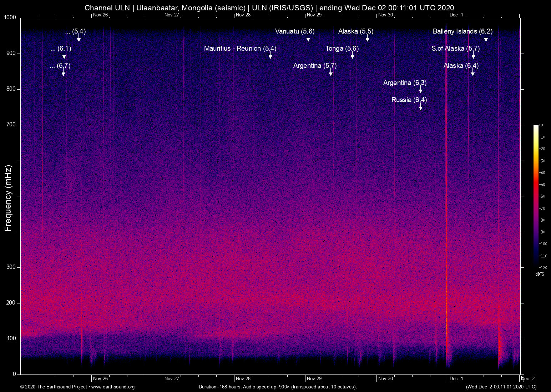The image size is (551, 392).
Task: Click arrow beneath Mauritius - Reunion (5.4)
Action: (x=271, y=56)
